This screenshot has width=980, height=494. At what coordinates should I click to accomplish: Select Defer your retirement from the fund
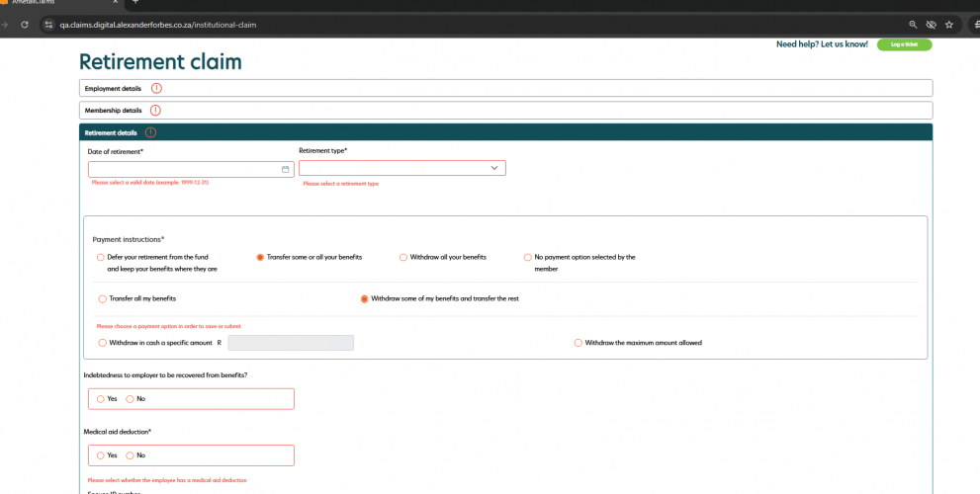[101, 257]
